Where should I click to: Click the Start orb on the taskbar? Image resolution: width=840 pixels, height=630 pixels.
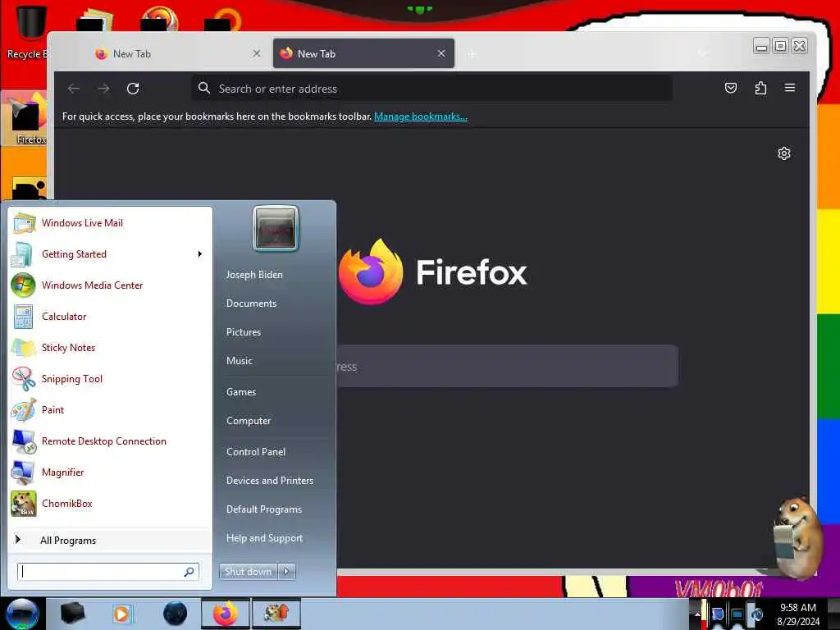point(21,614)
